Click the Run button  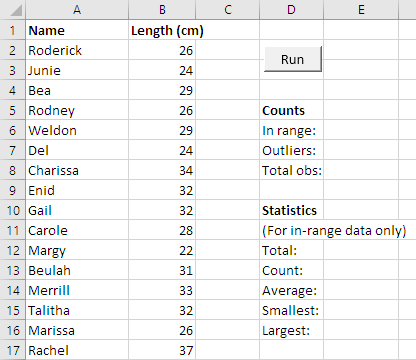[x=293, y=59]
